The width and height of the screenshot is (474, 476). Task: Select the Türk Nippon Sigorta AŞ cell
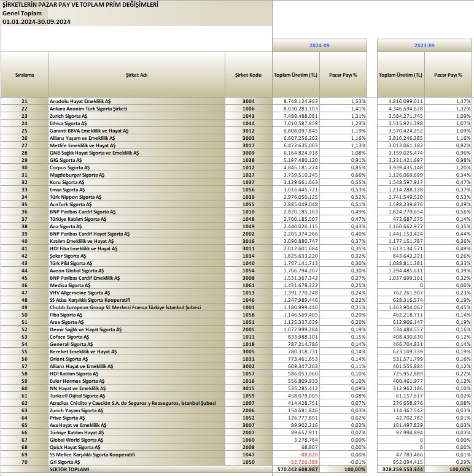click(x=136, y=197)
